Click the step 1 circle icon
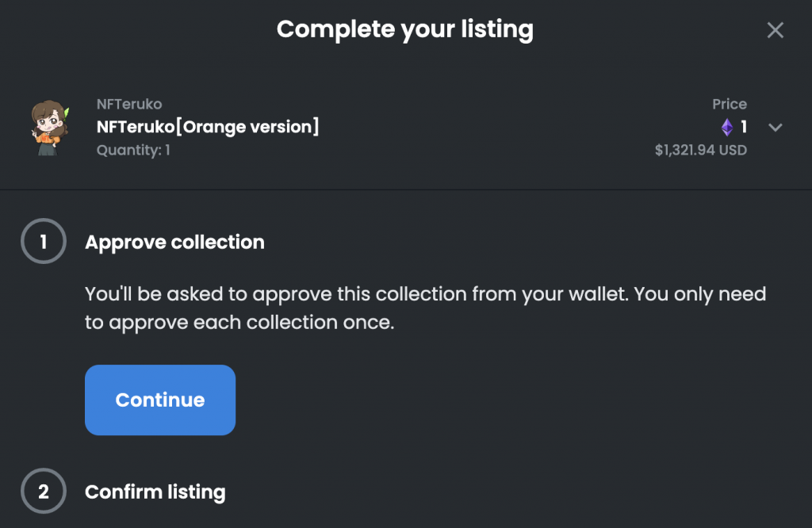This screenshot has height=528, width=812. [43, 242]
